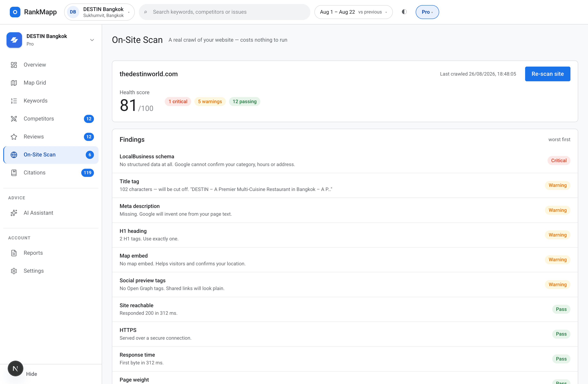Click the worst first sort label
Viewport: 588px width, 384px height.
[x=559, y=140]
